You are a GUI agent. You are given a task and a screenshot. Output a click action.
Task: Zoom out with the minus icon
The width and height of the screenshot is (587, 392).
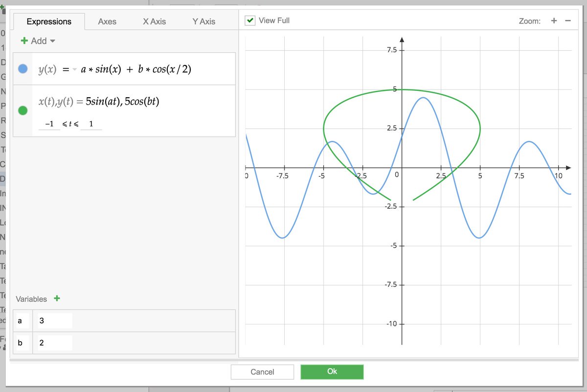[x=568, y=21]
